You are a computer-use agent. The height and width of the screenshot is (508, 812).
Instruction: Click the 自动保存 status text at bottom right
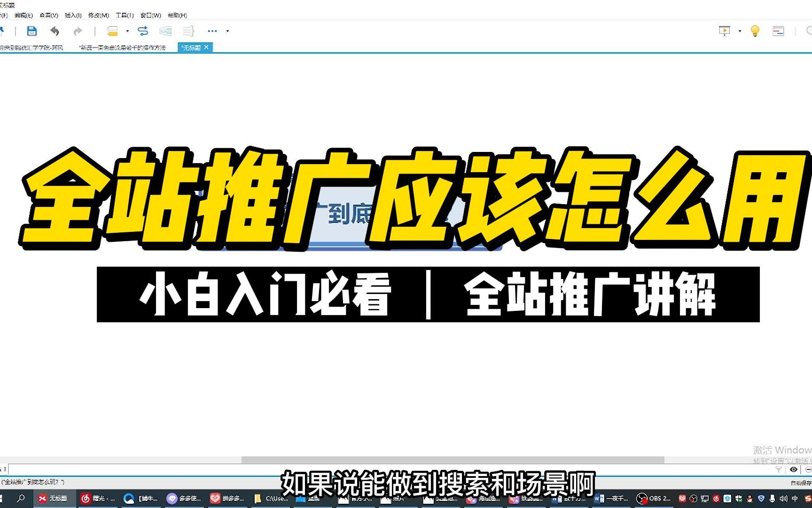pos(801,483)
